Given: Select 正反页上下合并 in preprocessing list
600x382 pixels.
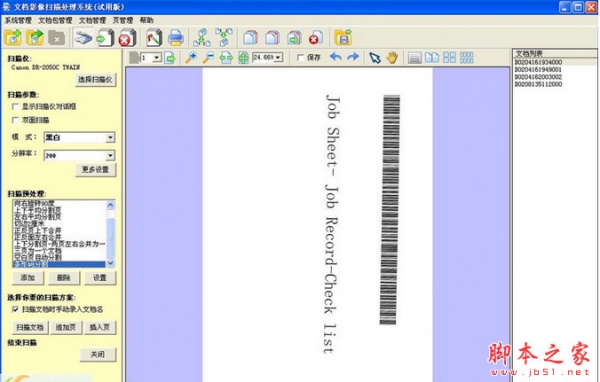Looking at the screenshot, I should (38, 231).
